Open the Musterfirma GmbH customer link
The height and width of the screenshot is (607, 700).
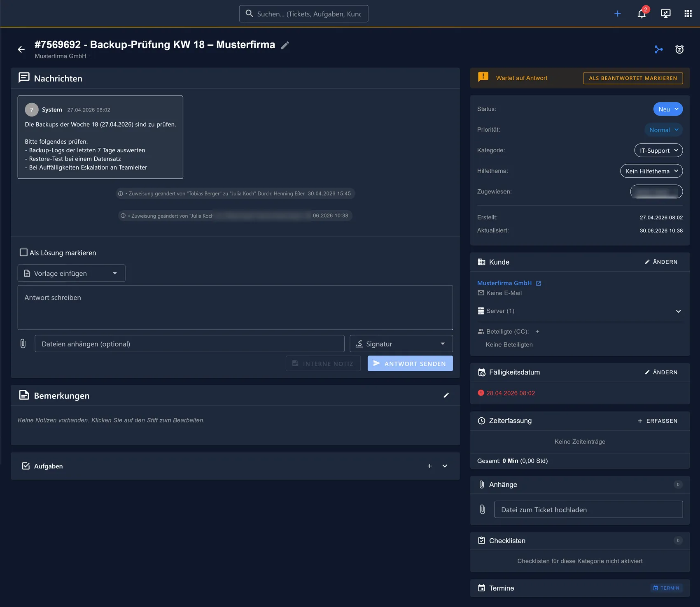[504, 283]
